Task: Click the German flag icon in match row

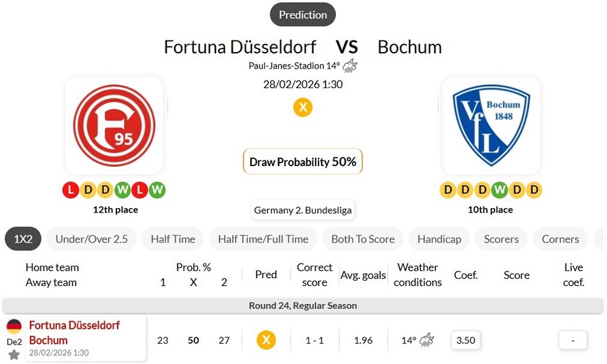Action: pyautogui.click(x=14, y=327)
